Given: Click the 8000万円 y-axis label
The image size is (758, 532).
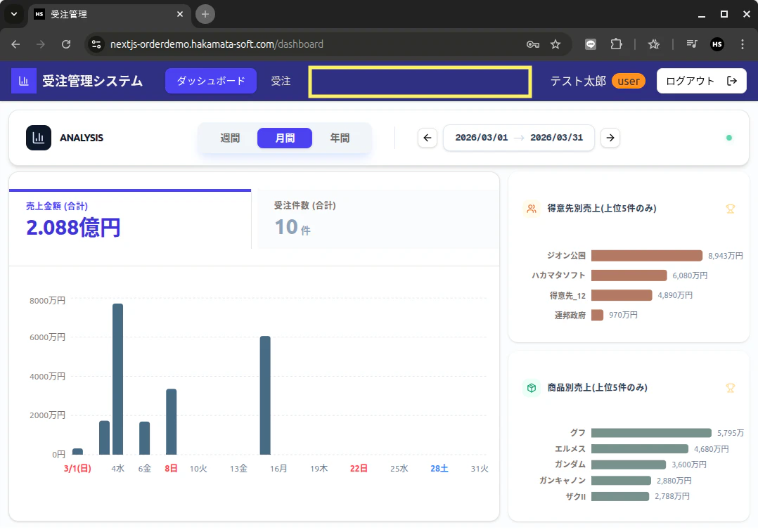Looking at the screenshot, I should 47,301.
